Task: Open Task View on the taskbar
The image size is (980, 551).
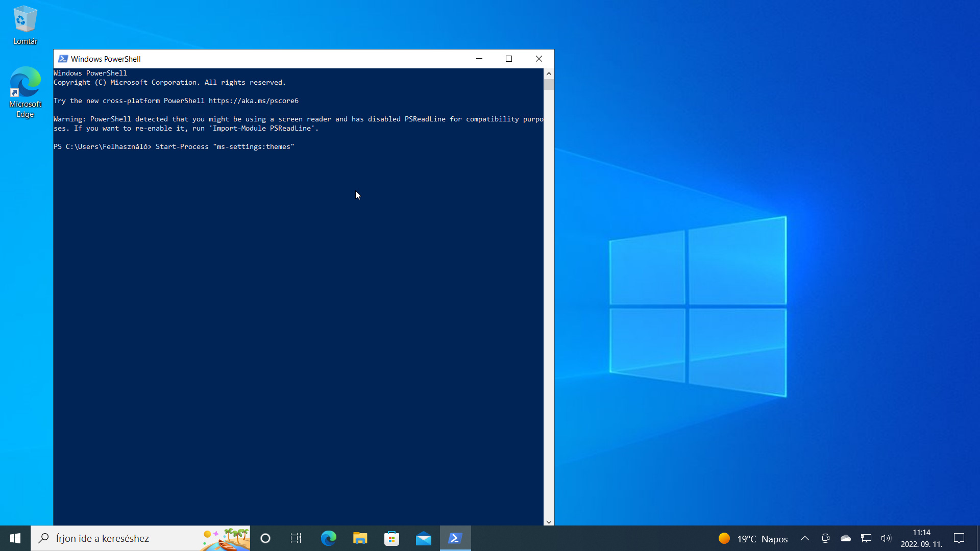Action: tap(296, 538)
